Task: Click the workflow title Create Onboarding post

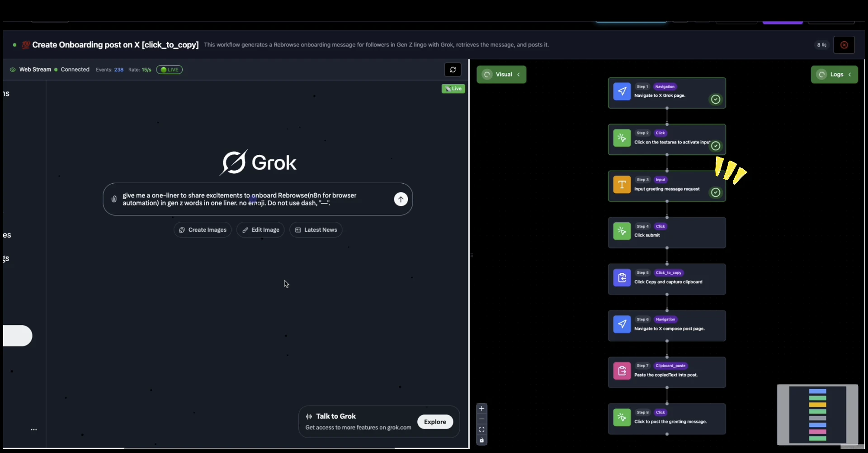Action: (x=115, y=45)
